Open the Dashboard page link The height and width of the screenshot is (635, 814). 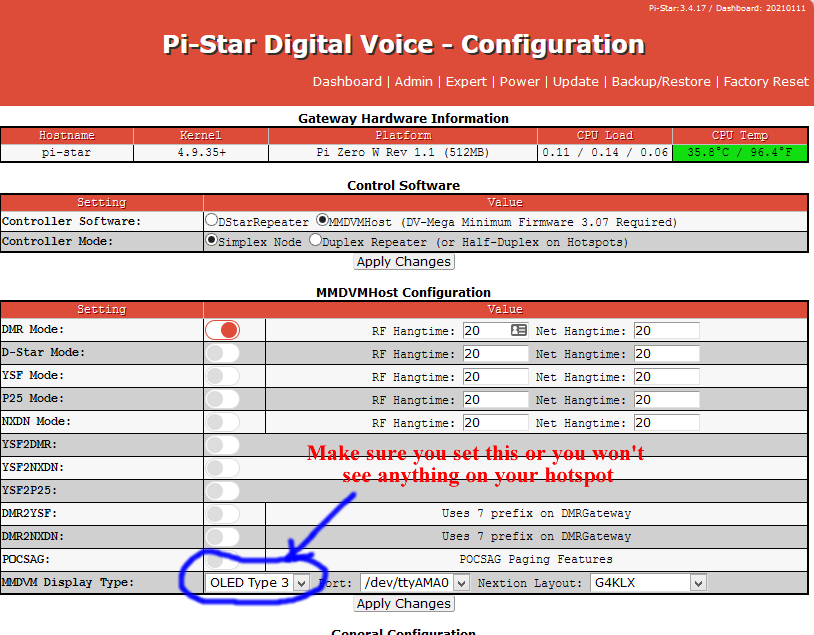point(347,82)
